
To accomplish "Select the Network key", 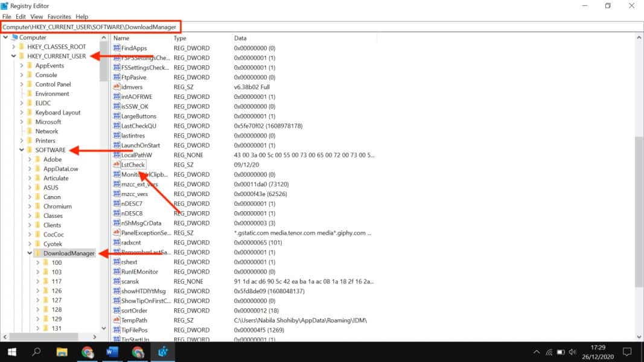I will tap(46, 132).
